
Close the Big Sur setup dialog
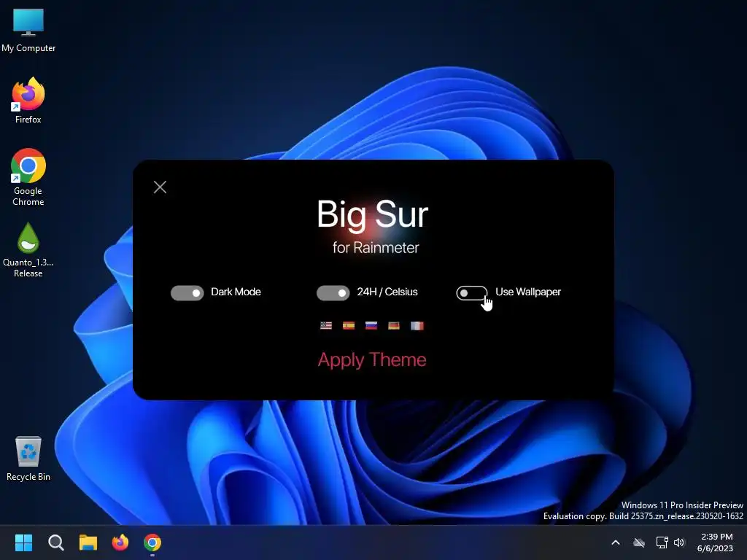[160, 187]
